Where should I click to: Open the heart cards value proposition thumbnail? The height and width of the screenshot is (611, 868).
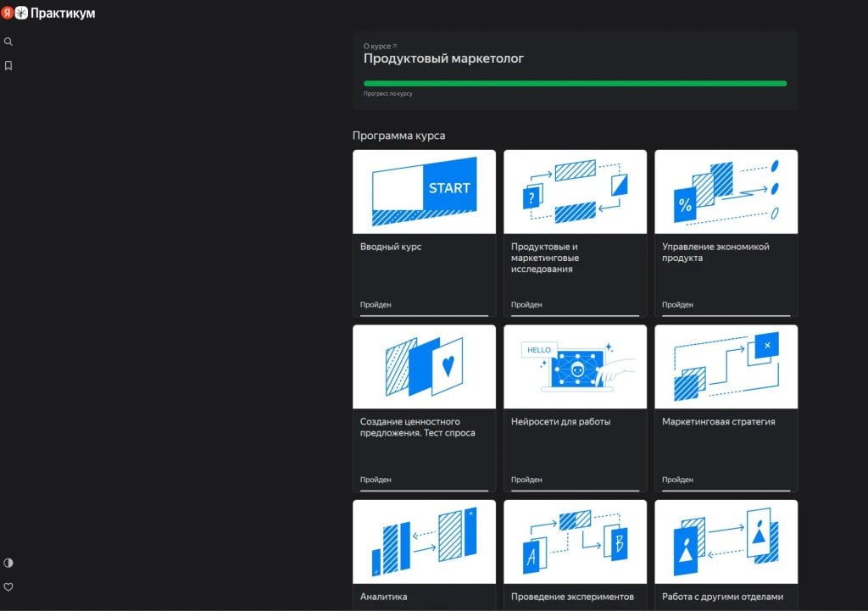coord(424,366)
